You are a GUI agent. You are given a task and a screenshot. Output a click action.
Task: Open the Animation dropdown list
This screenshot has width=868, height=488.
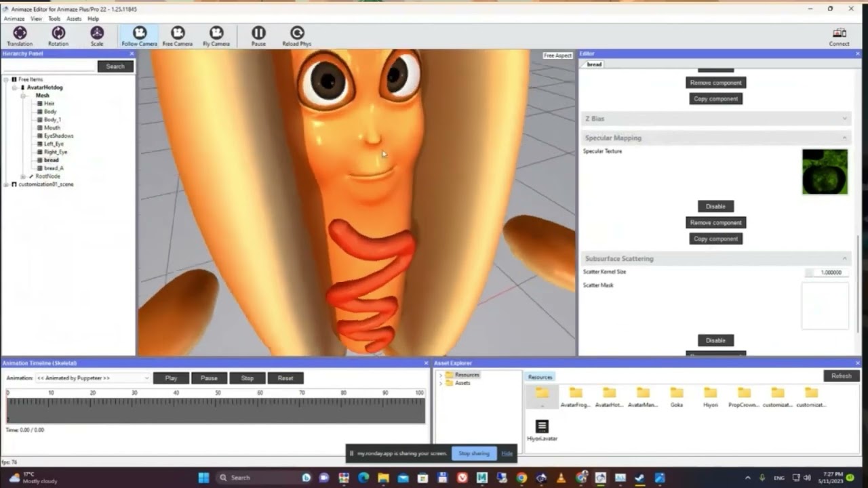coord(93,378)
